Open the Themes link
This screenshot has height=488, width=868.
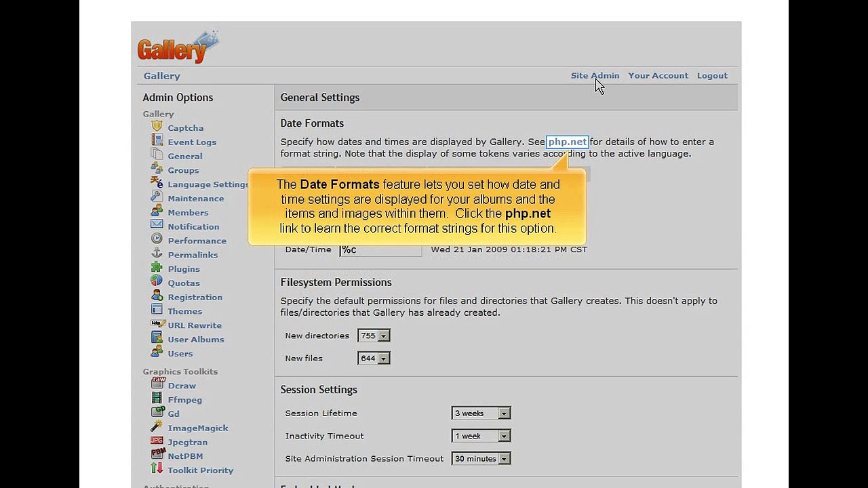click(x=185, y=312)
